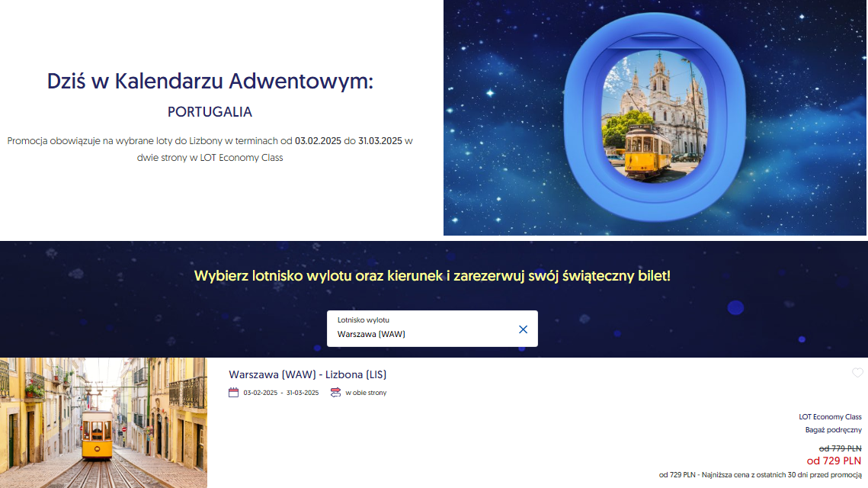The image size is (868, 488).
Task: Click the airplane window Lisbon image
Action: 655,117
